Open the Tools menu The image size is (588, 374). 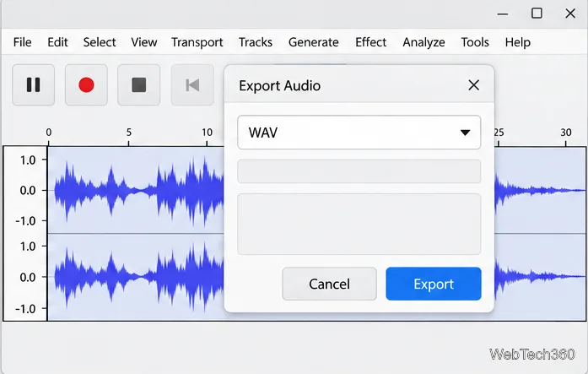point(475,42)
